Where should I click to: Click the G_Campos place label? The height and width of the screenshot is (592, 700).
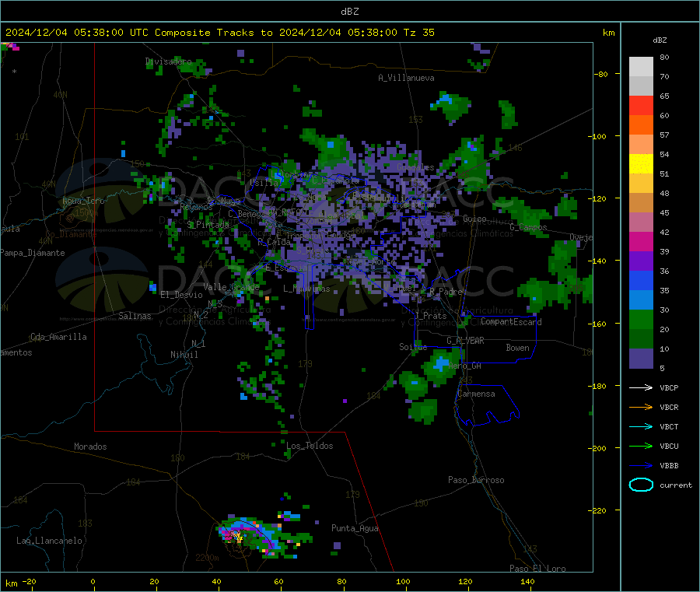tap(529, 227)
